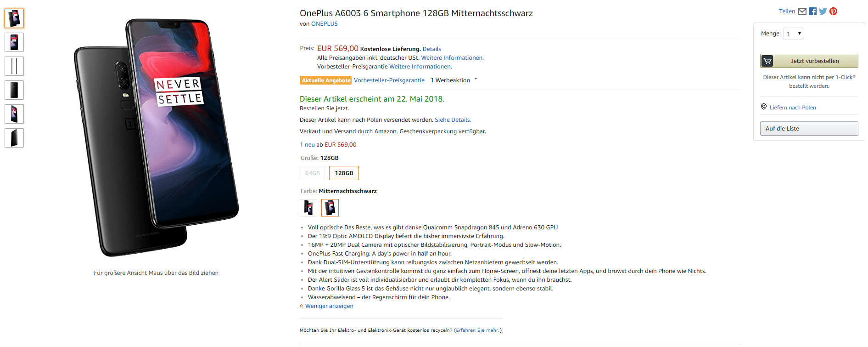Select the second color swatch, Mitternachtsschwarz
Screen dimensions: 868x347
click(x=330, y=208)
